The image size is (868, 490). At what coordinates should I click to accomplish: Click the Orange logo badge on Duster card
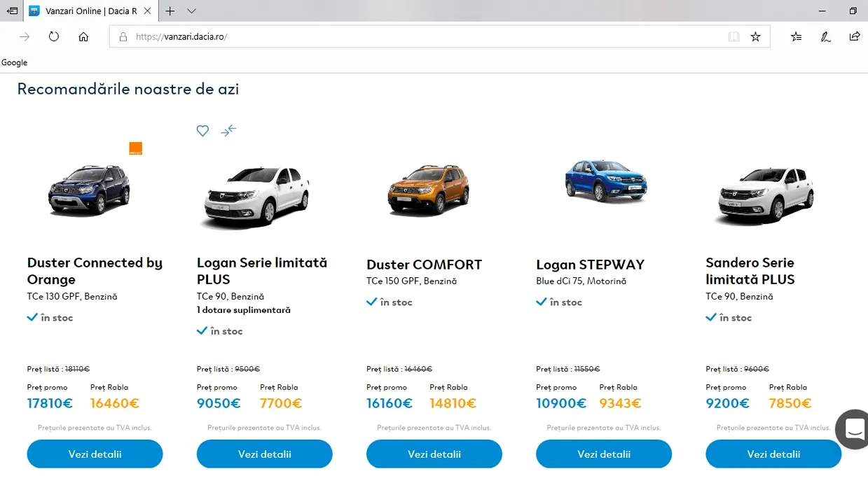click(136, 148)
